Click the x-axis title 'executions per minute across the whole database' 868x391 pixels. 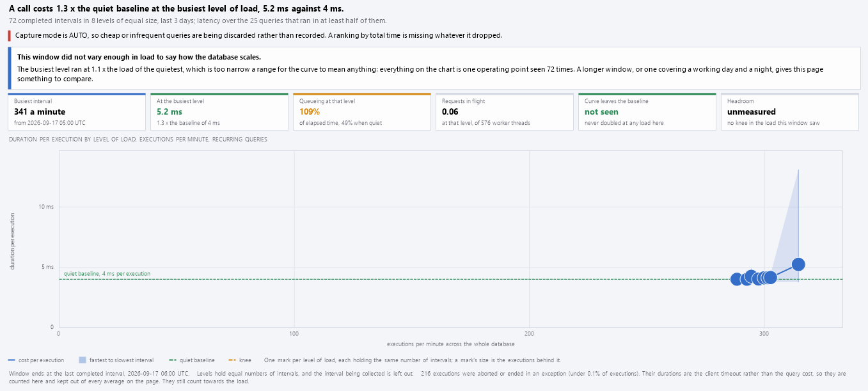pos(450,344)
